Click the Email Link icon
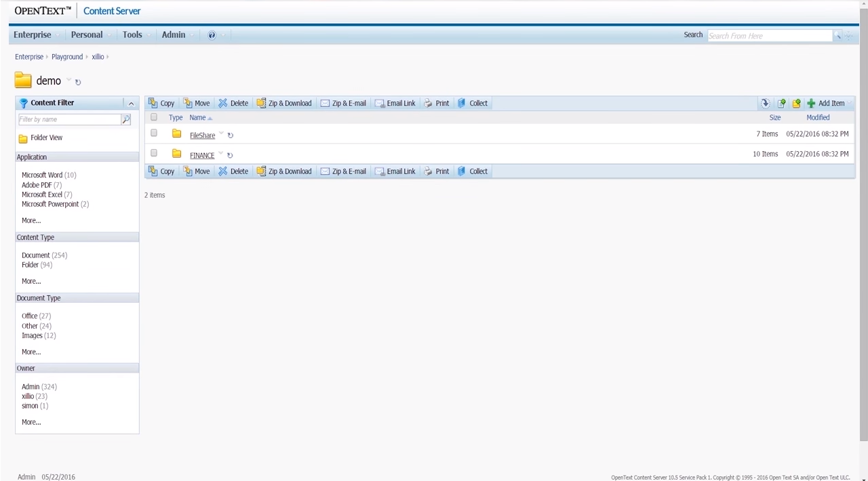 point(380,103)
